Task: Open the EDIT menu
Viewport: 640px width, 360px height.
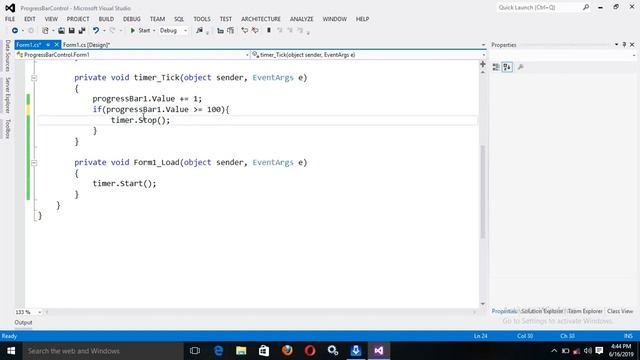Action: (x=30, y=19)
